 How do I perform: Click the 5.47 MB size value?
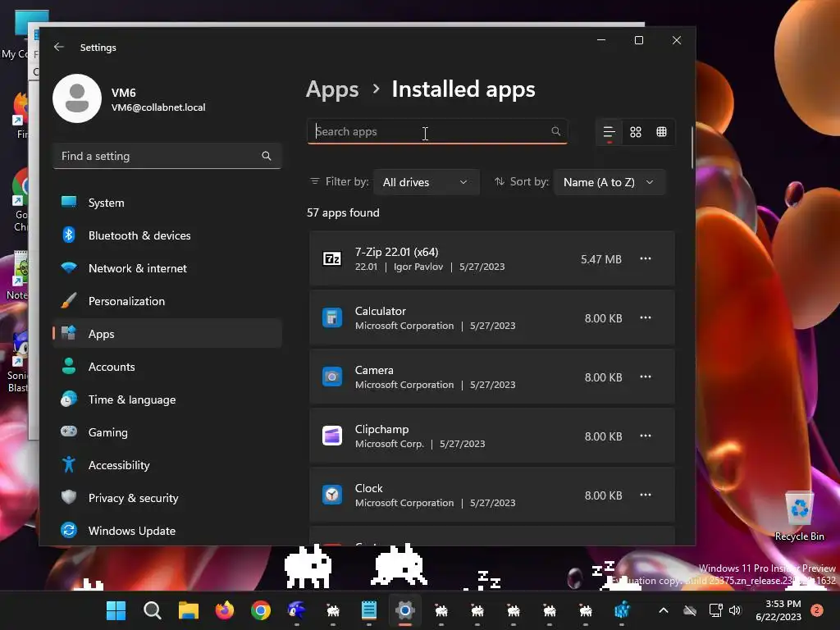point(601,259)
